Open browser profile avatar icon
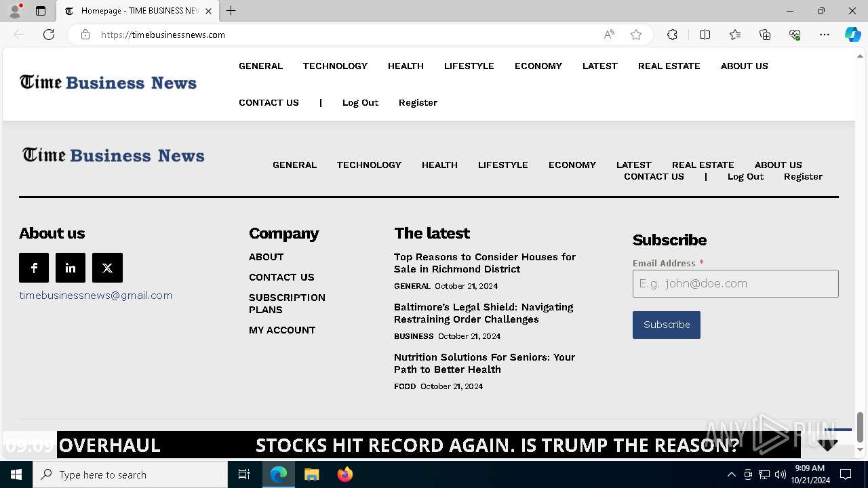 point(15,11)
